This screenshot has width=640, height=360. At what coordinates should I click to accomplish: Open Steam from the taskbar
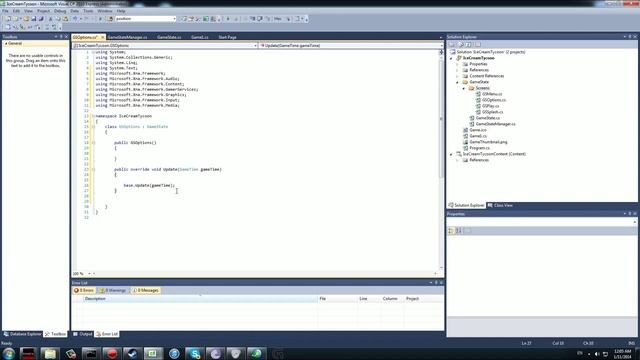point(132,353)
